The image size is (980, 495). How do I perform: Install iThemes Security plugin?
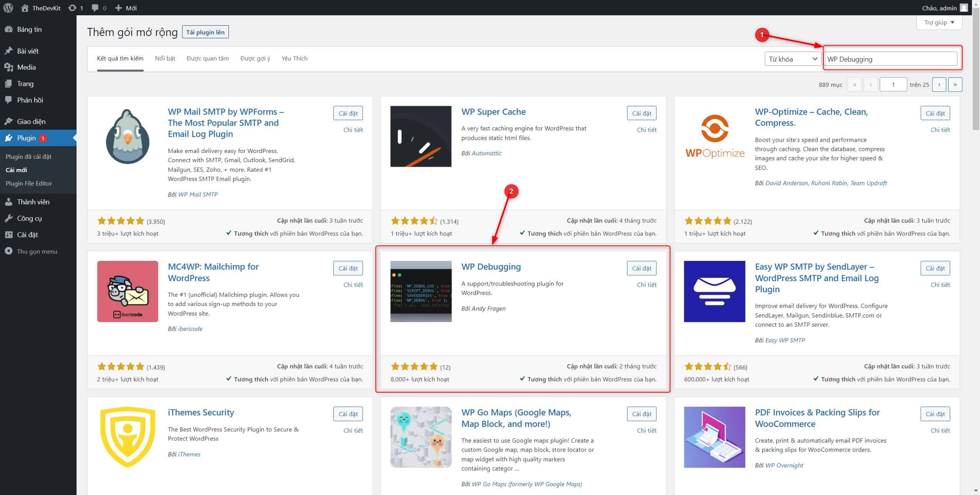pos(348,414)
